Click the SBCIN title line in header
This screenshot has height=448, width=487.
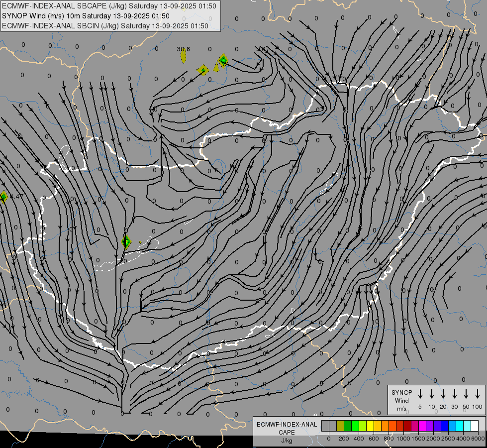coord(105,26)
